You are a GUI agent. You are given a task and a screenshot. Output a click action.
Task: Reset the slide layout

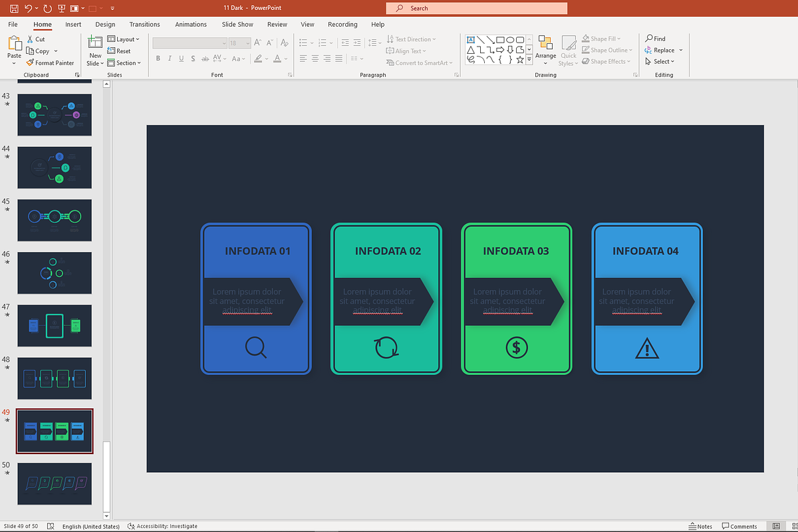click(119, 51)
